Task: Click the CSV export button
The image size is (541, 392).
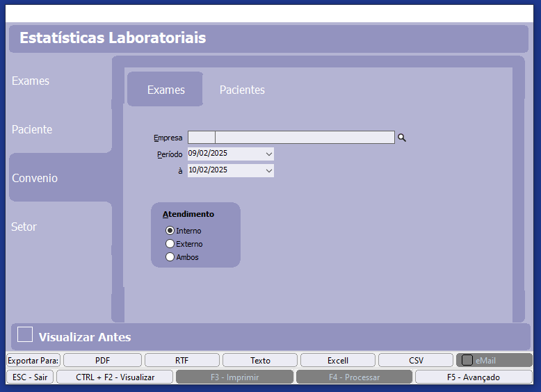Action: point(416,360)
